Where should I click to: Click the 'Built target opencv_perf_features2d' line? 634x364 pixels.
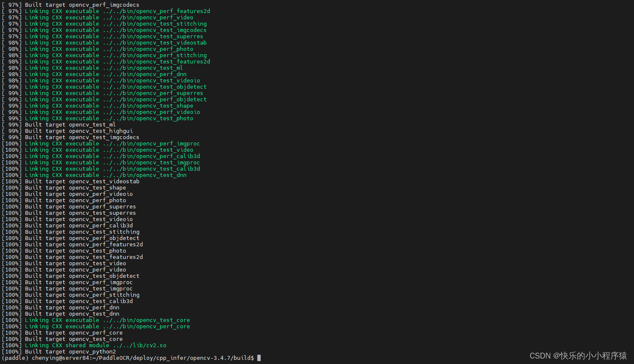click(72, 245)
